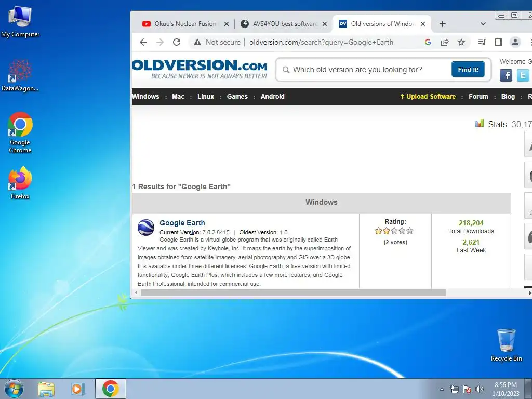The width and height of the screenshot is (532, 399).
Task: Close the AVS4YOU tab
Action: click(325, 24)
